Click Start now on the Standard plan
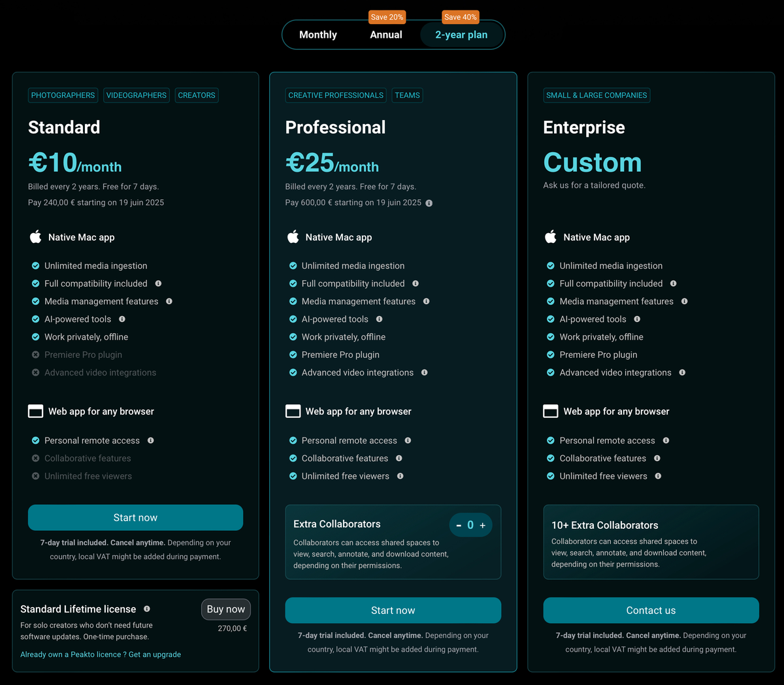 tap(135, 517)
